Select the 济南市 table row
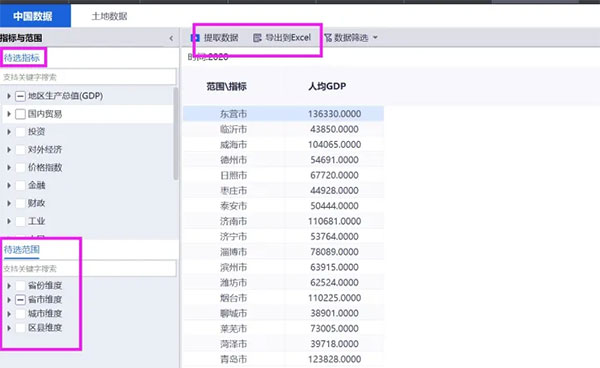Image resolution: width=600 pixels, height=368 pixels. 283,221
